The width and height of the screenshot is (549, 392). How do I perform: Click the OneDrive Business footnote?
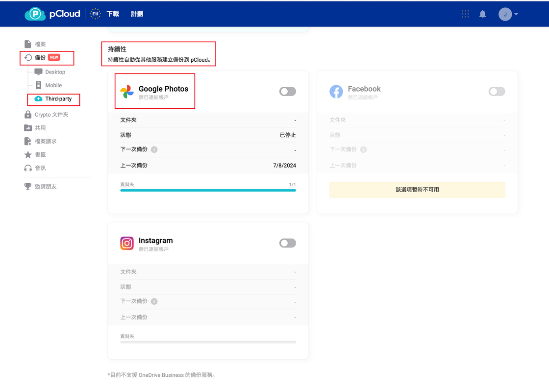161,375
